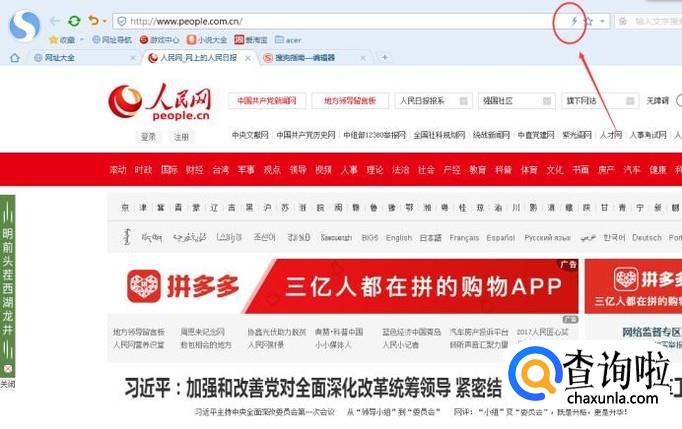Refresh the page with green reload icon
The image size is (682, 429).
point(74,21)
